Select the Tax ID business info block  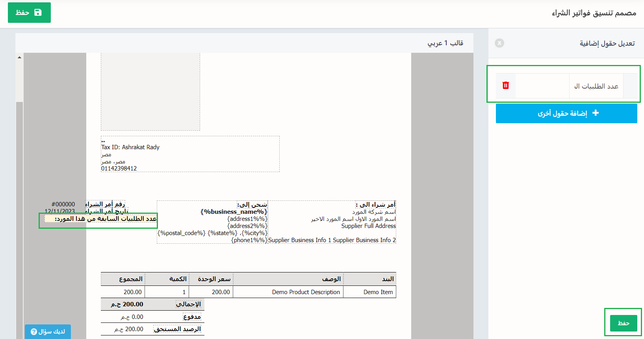[190, 154]
